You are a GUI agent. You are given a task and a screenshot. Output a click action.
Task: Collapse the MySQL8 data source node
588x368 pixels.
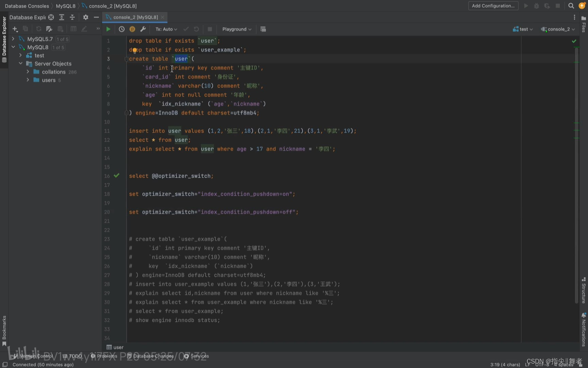13,47
